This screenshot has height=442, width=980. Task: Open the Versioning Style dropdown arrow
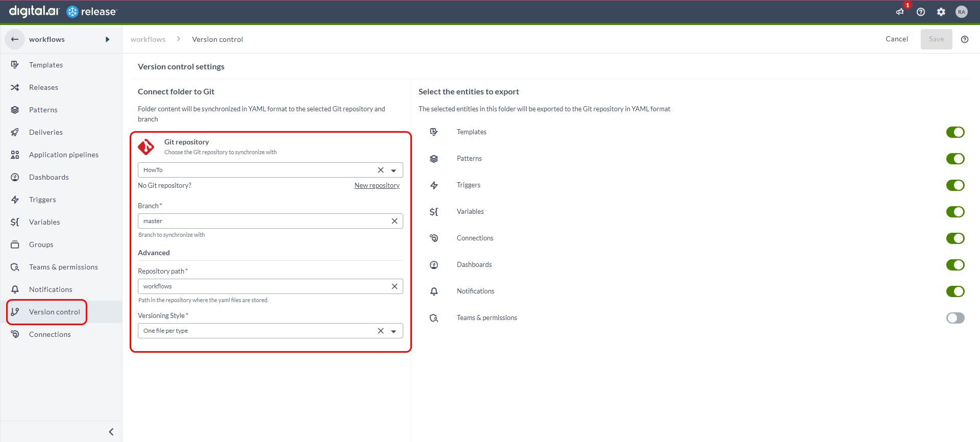point(394,331)
